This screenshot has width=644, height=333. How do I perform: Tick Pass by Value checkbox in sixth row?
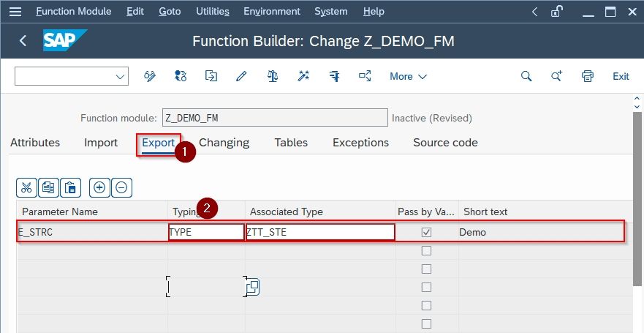(x=426, y=323)
